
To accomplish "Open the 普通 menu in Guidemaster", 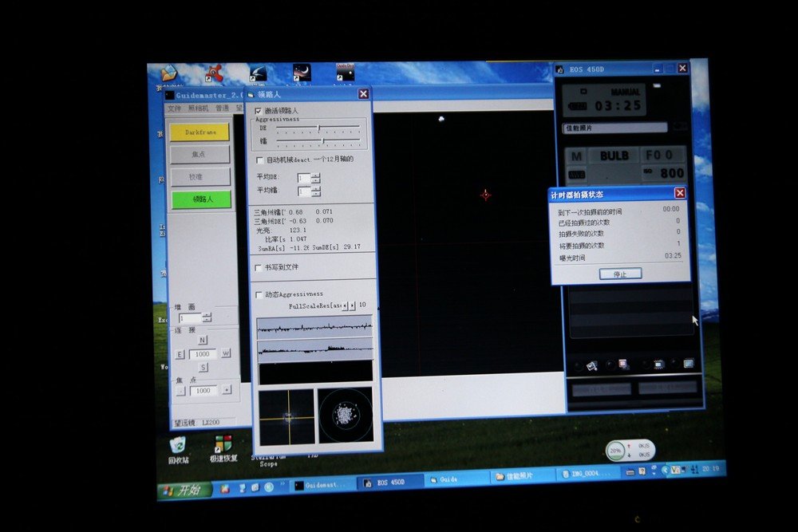I will (222, 108).
